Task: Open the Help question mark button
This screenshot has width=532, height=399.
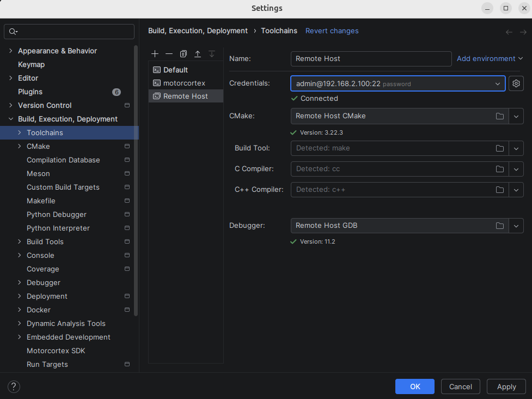Action: (x=14, y=386)
